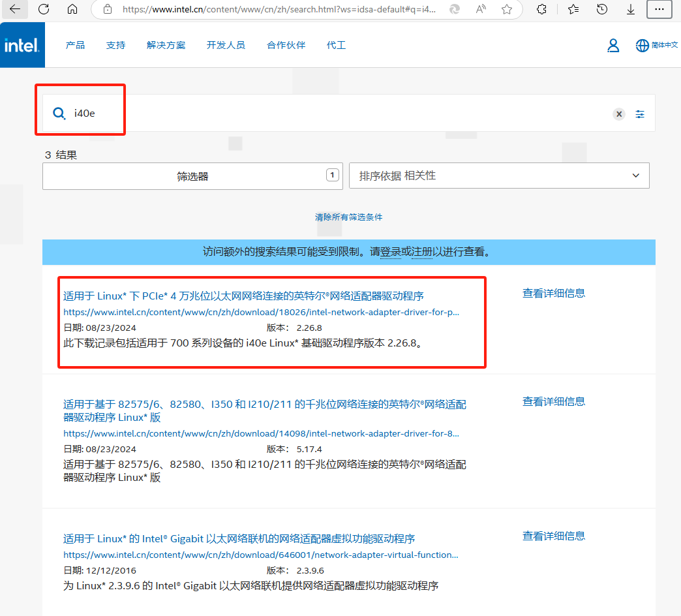This screenshot has height=616, width=681.
Task: Open the 产品 menu
Action: click(x=75, y=45)
